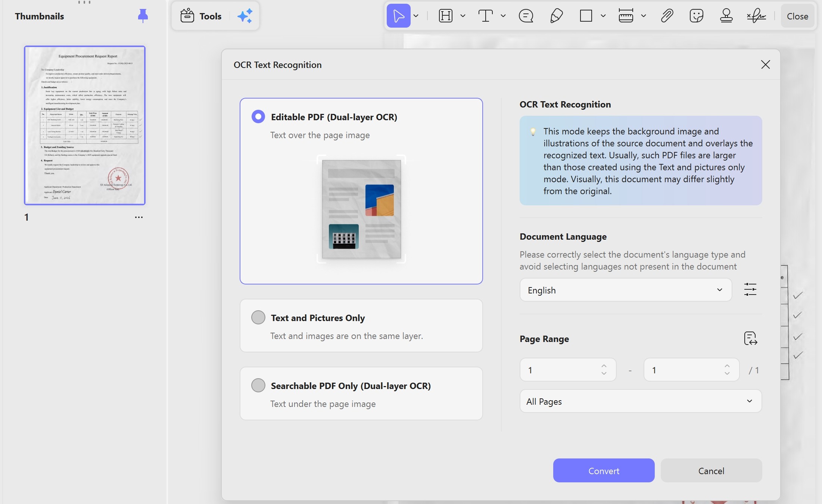Screen dimensions: 822x504
Task: Select the highlight text tool
Action: 446,16
